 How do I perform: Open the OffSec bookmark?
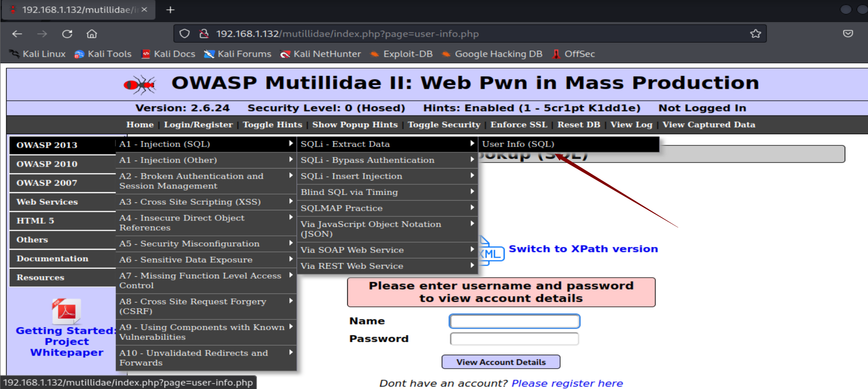pos(573,54)
